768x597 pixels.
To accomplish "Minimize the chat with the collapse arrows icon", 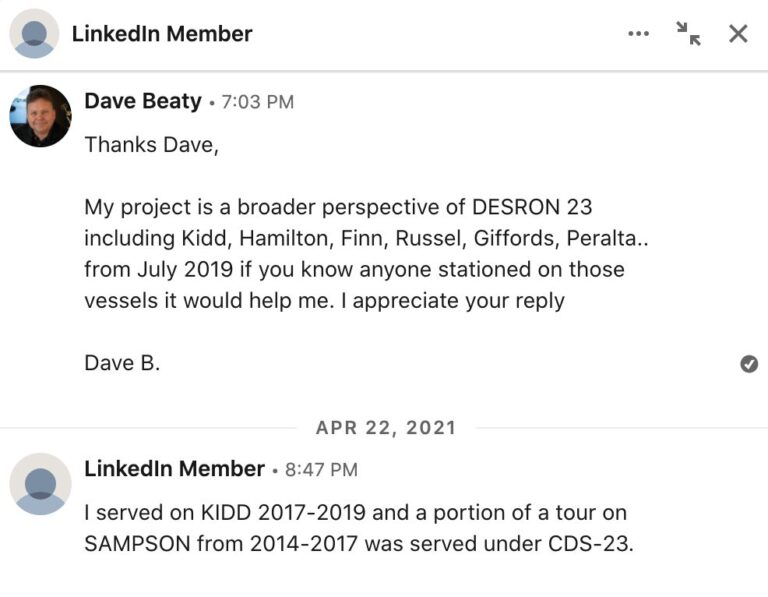I will [x=688, y=34].
